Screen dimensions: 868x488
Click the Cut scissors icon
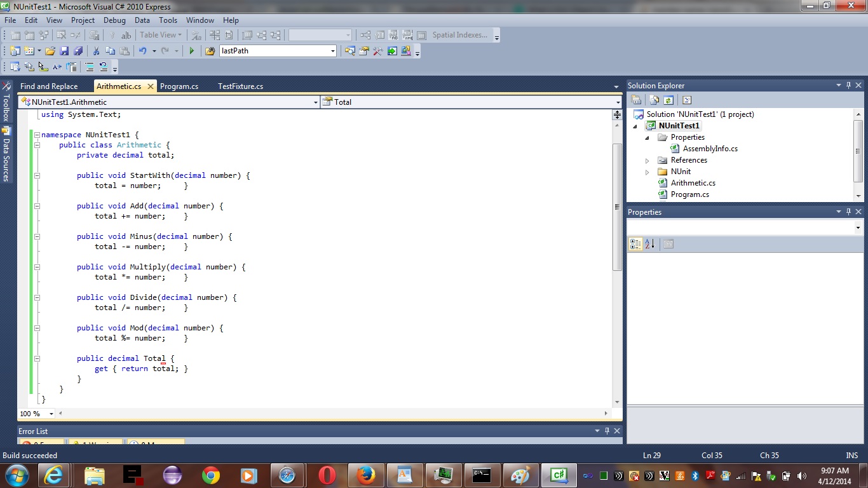coord(96,51)
